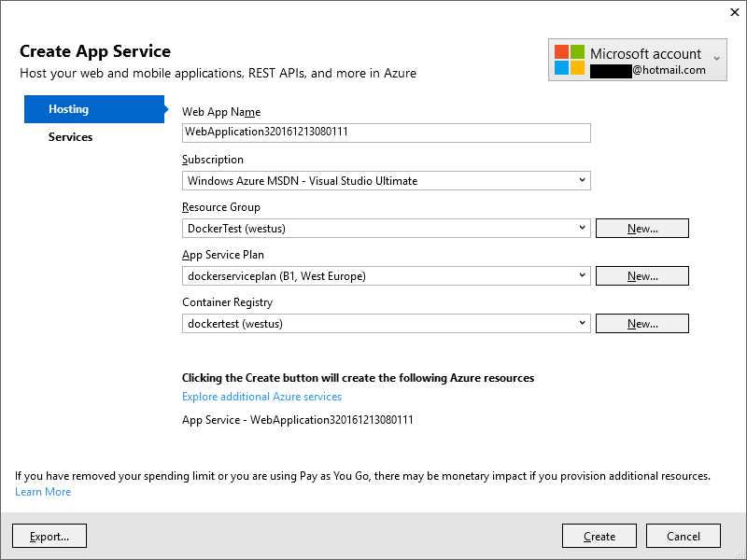747x560 pixels.
Task: Open the Export options
Action: 49,536
